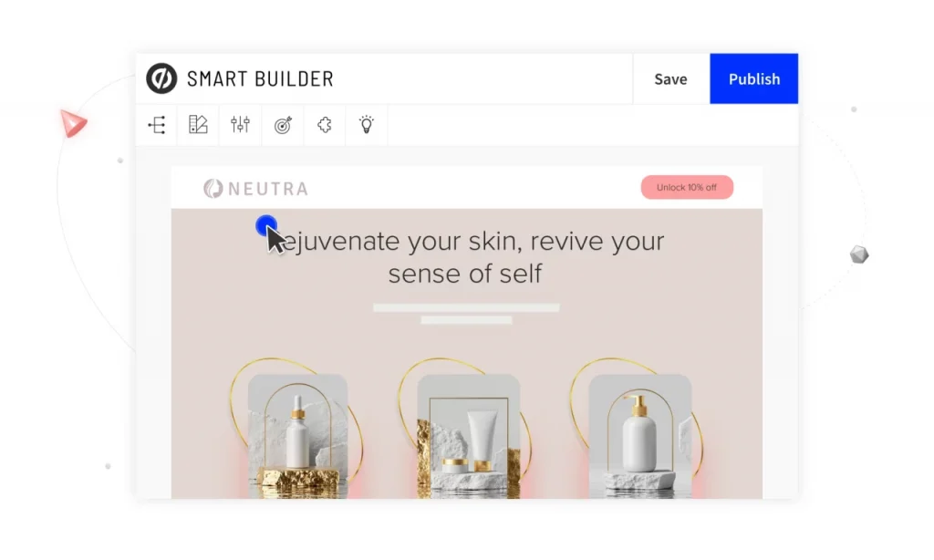Image resolution: width=934 pixels, height=560 pixels.
Task: Click the gray gem shape decoration
Action: point(859,254)
